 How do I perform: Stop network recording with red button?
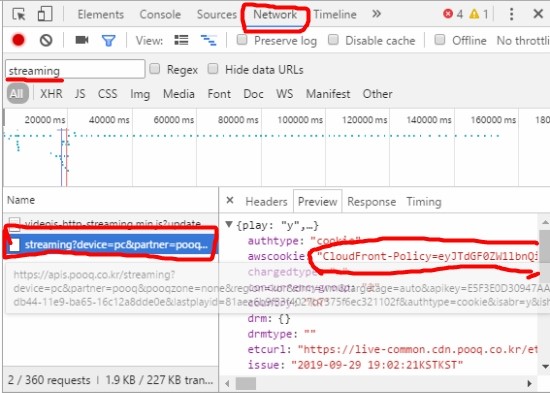[19, 40]
